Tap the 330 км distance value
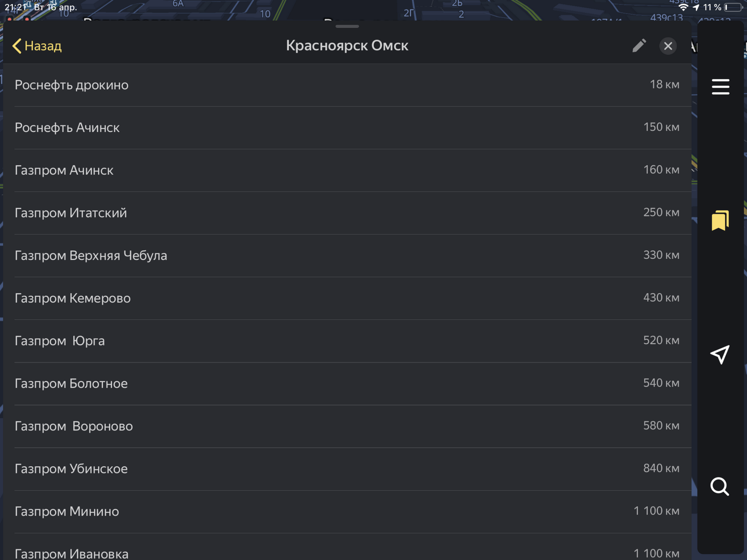 tap(661, 255)
